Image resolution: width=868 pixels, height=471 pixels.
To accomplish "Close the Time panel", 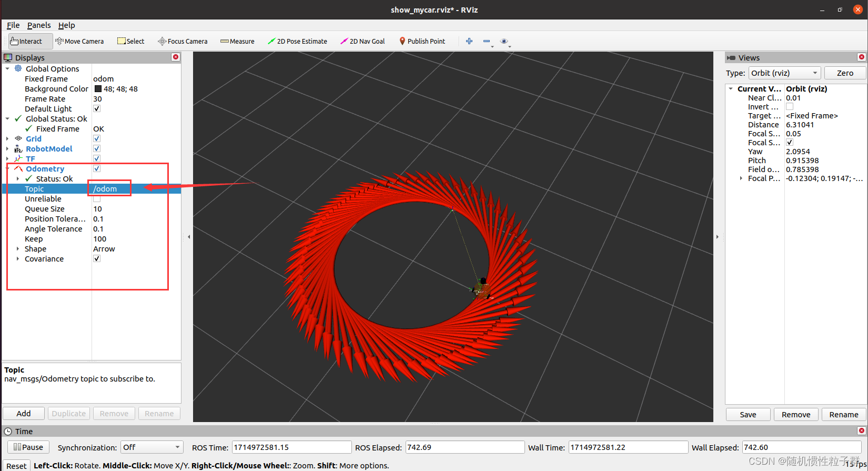I will tap(861, 430).
